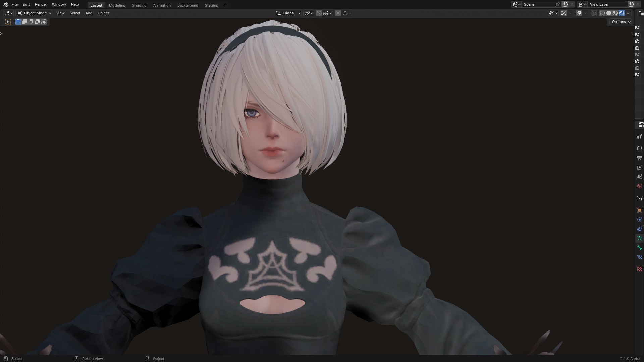Toggle proportional editing

point(338,13)
